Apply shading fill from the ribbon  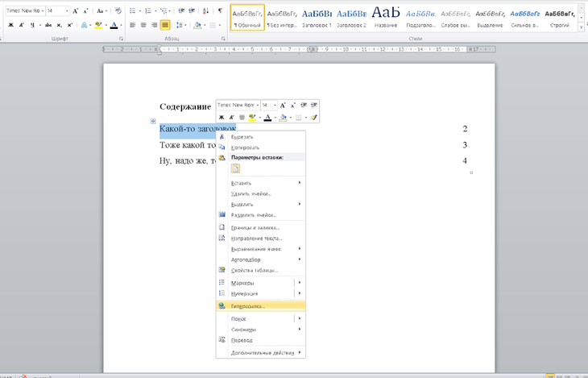(197, 25)
